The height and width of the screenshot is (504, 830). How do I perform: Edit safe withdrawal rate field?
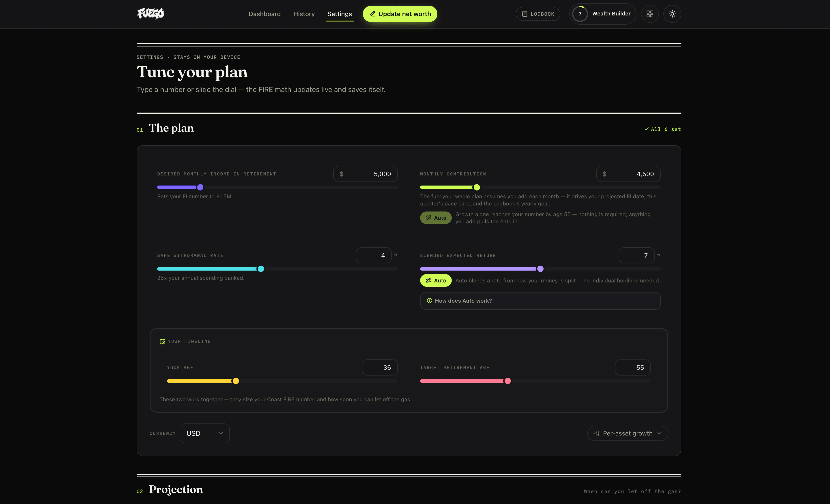[374, 256]
